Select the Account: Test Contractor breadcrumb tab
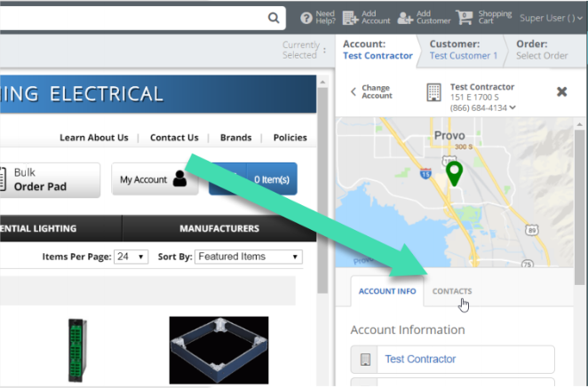 [x=377, y=50]
